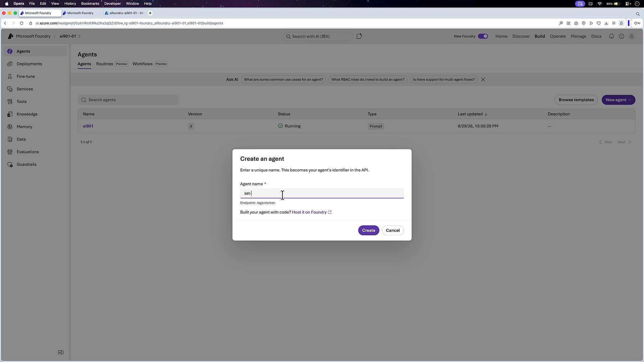Follow the Host it on Foundry link

point(312,212)
